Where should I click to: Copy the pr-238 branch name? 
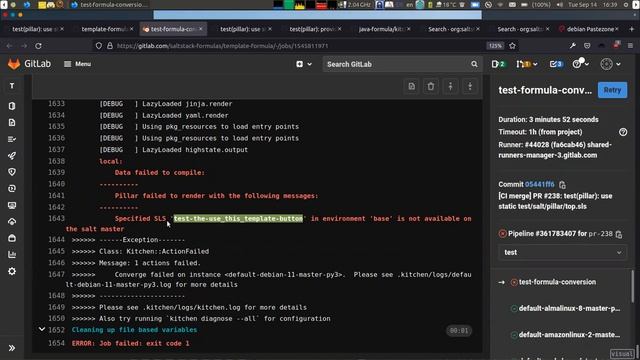[x=619, y=234]
